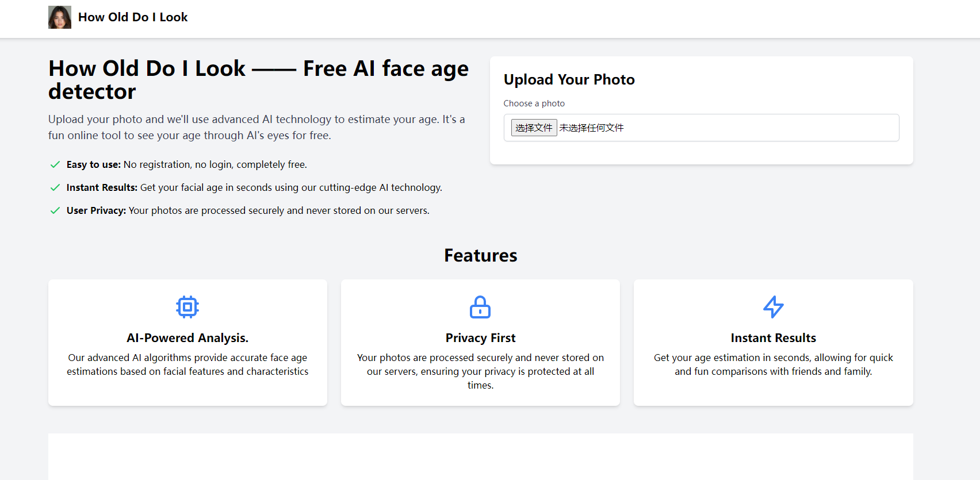Click the 'AI-Powered Analysis.' card heading

pos(187,338)
